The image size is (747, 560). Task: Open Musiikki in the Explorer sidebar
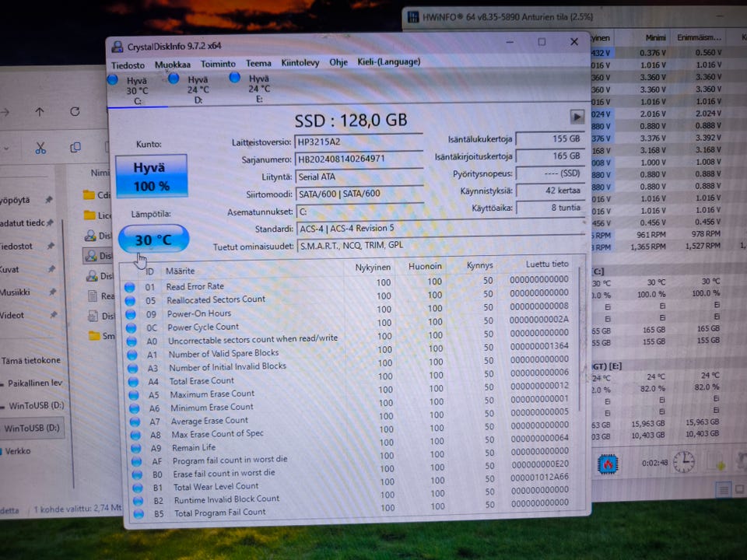(15, 292)
